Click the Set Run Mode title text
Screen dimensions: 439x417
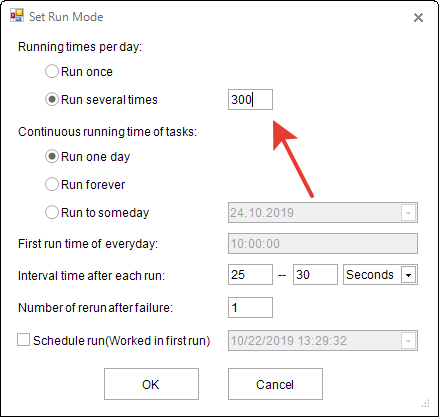[x=66, y=17]
